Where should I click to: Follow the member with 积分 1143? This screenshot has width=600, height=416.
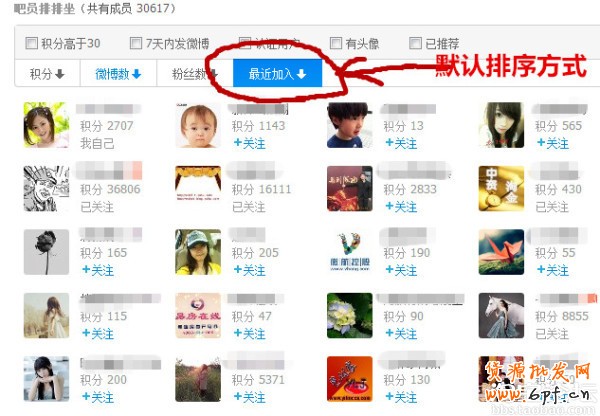[x=249, y=144]
